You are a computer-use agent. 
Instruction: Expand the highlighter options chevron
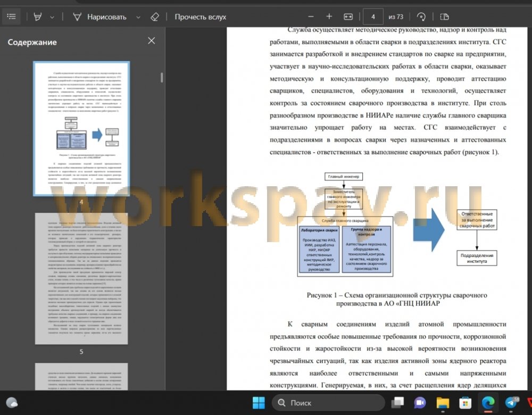[52, 17]
